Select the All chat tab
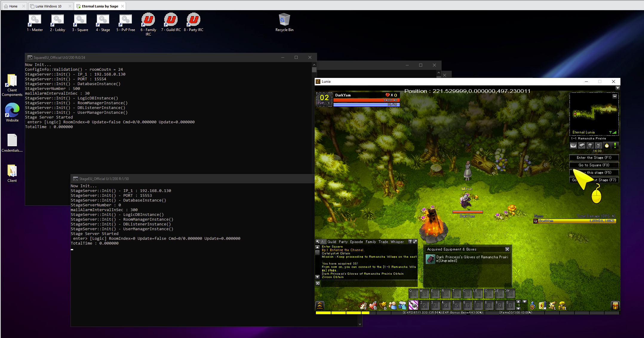Screen dimensions: 644x338 pos(323,242)
